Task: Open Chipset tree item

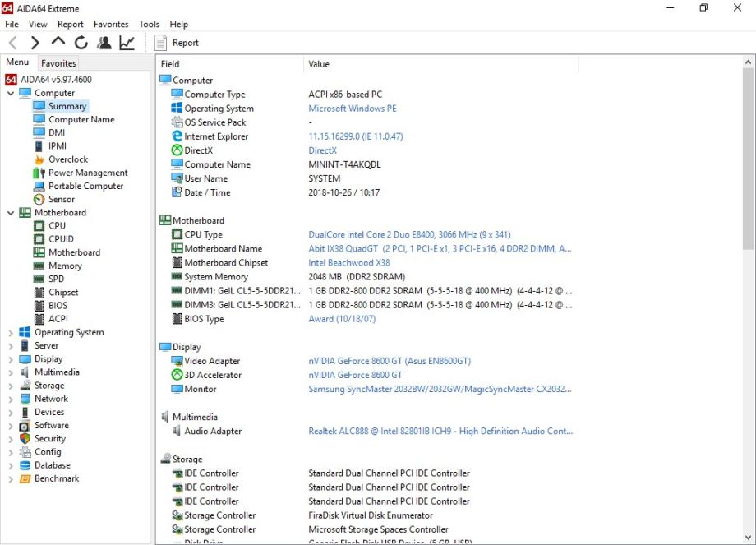Action: point(63,293)
